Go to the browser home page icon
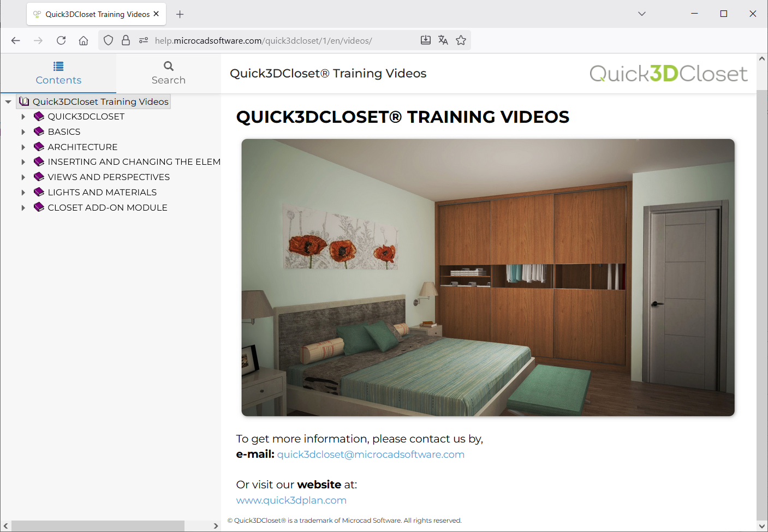The height and width of the screenshot is (532, 768). [x=84, y=40]
